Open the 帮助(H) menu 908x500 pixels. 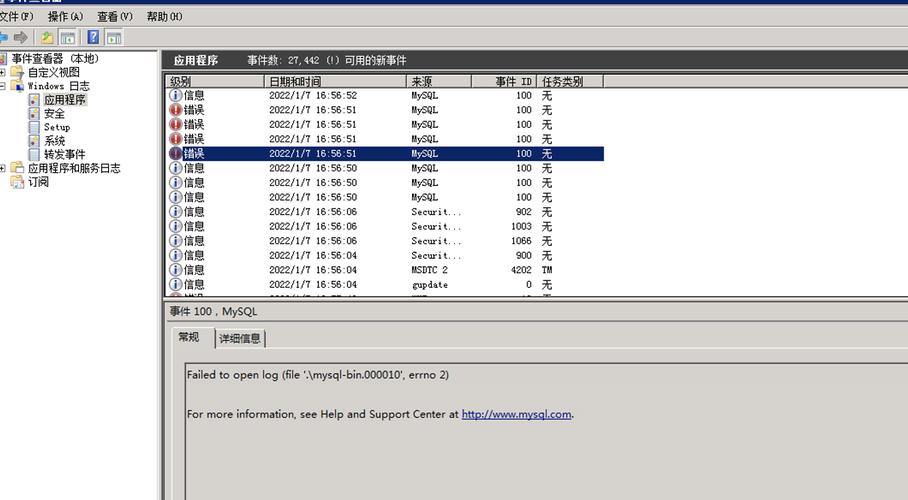164,17
